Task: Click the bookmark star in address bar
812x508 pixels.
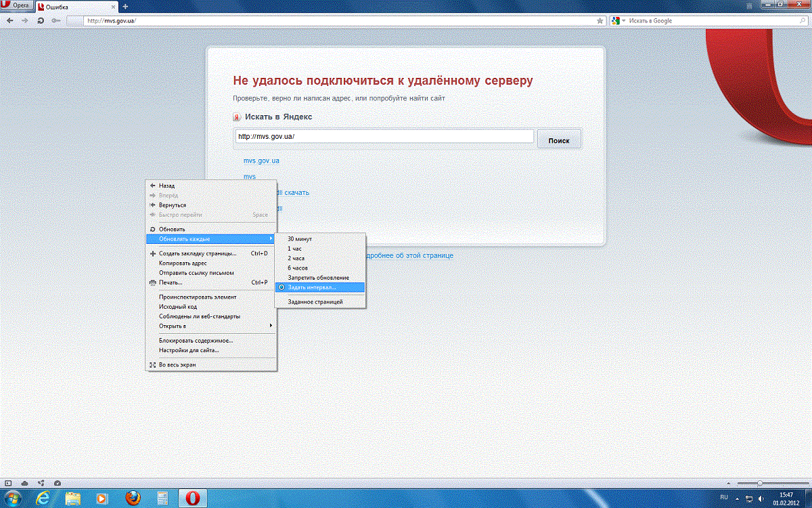Action: pos(600,21)
